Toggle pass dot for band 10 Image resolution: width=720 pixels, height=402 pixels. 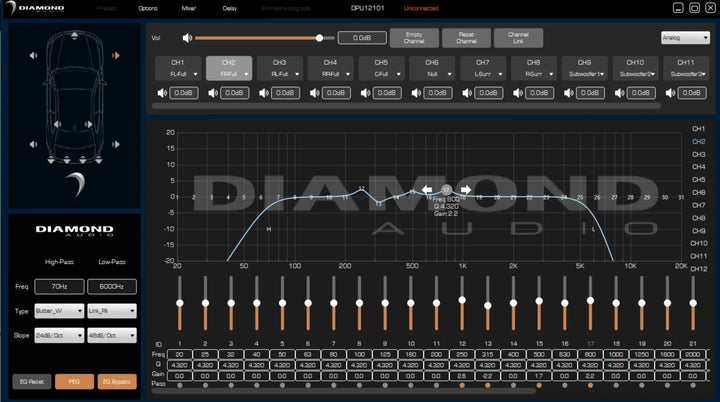point(411,385)
